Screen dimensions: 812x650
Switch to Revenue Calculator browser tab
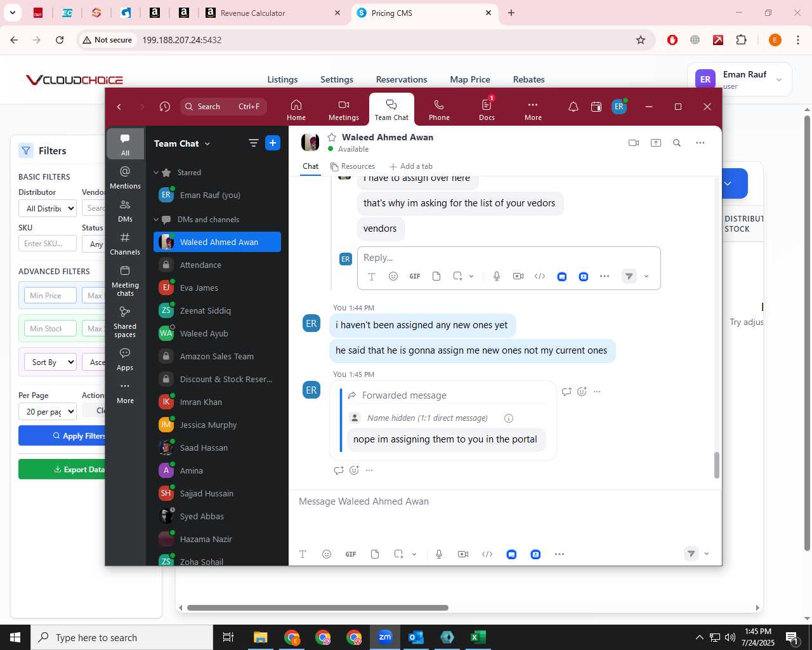tap(273, 13)
